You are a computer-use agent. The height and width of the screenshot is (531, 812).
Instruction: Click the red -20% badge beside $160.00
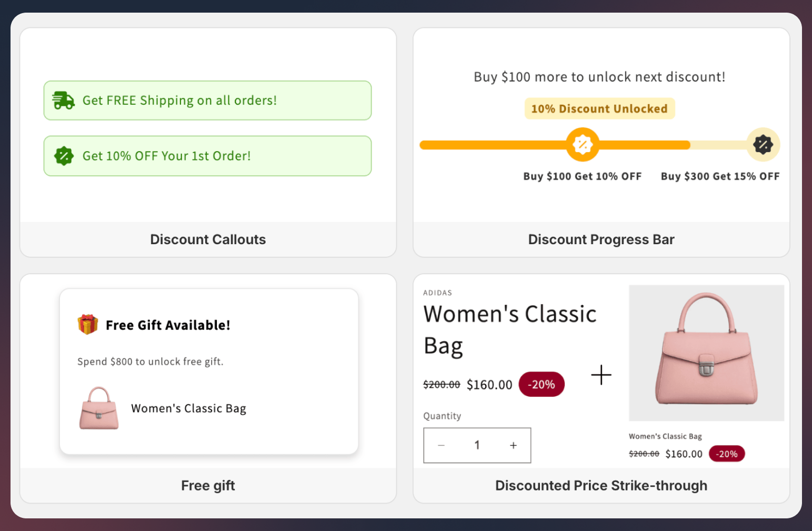pos(542,384)
